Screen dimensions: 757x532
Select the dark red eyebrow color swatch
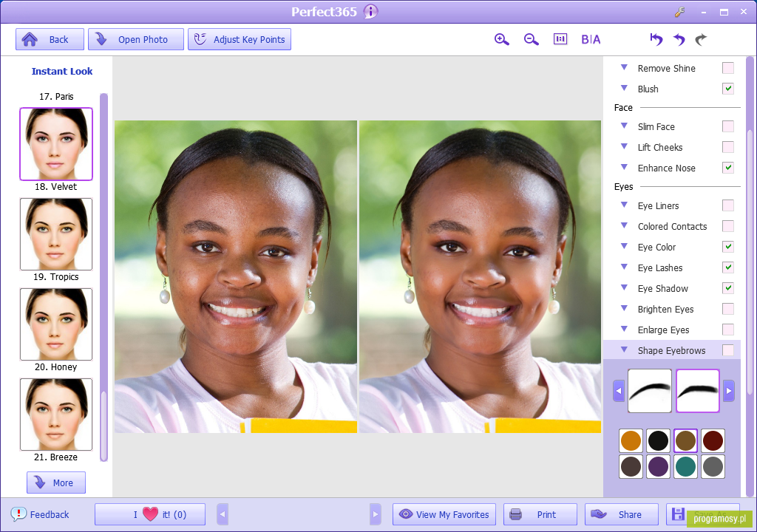point(713,441)
